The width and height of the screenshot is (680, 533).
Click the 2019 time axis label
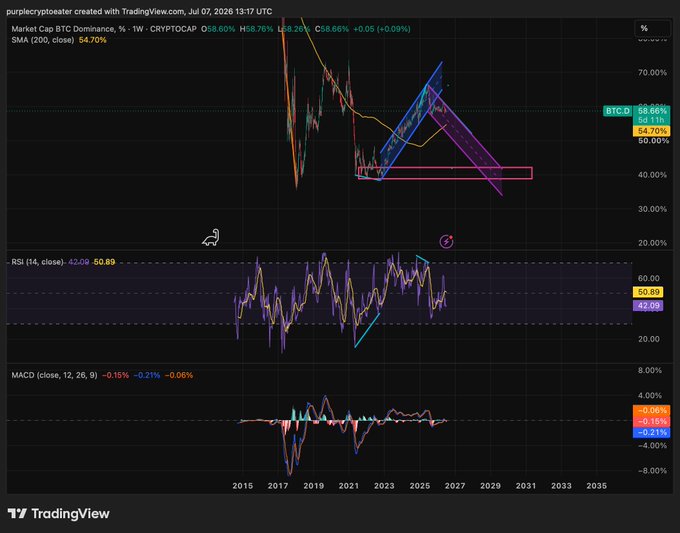[x=314, y=486]
